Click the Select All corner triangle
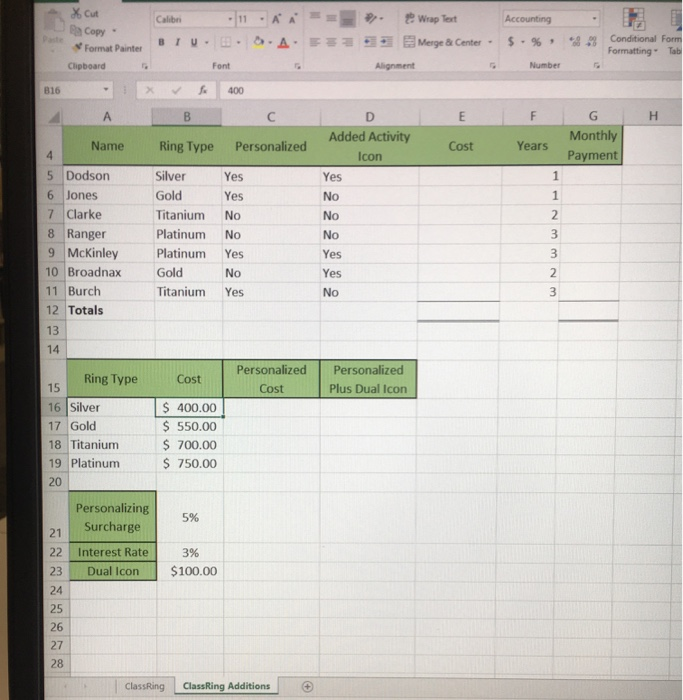 [x=54, y=117]
